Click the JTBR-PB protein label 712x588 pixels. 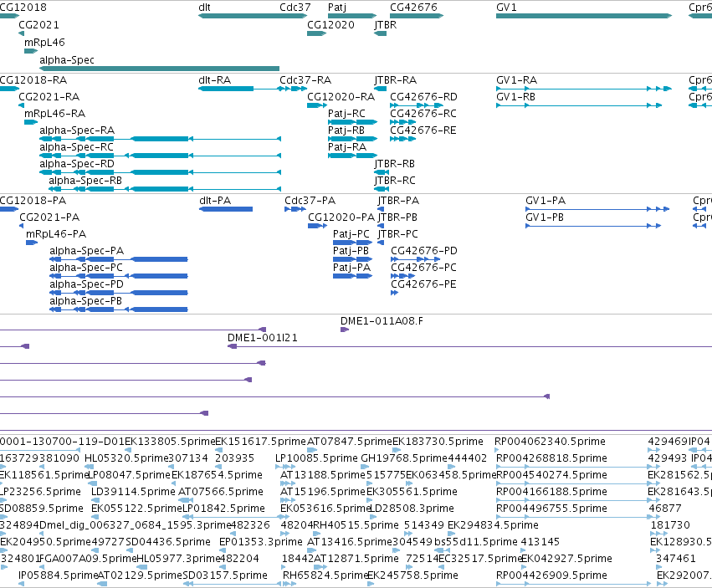(397, 217)
